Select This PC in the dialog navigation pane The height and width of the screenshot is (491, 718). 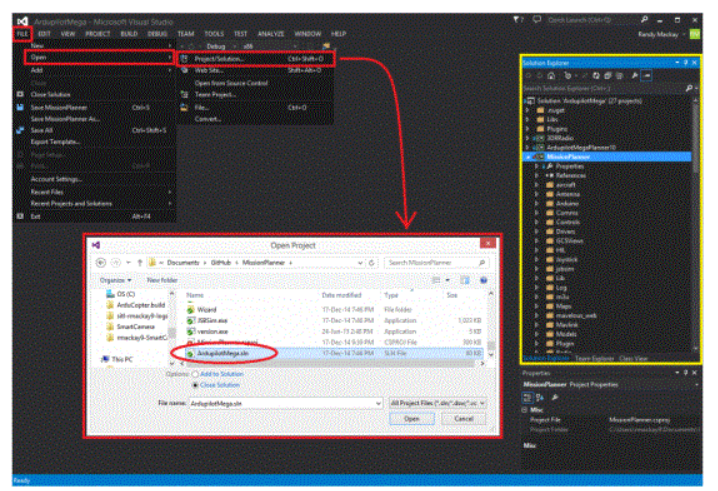click(x=117, y=359)
